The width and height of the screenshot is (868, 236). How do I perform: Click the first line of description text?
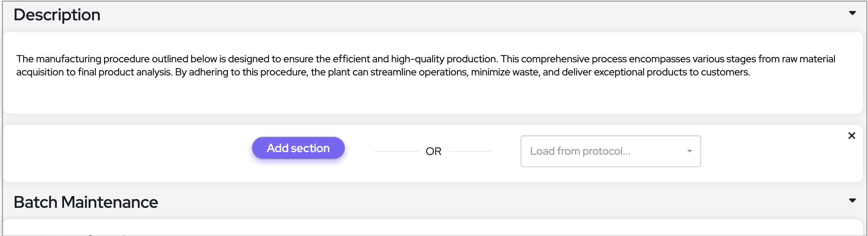coord(425,59)
